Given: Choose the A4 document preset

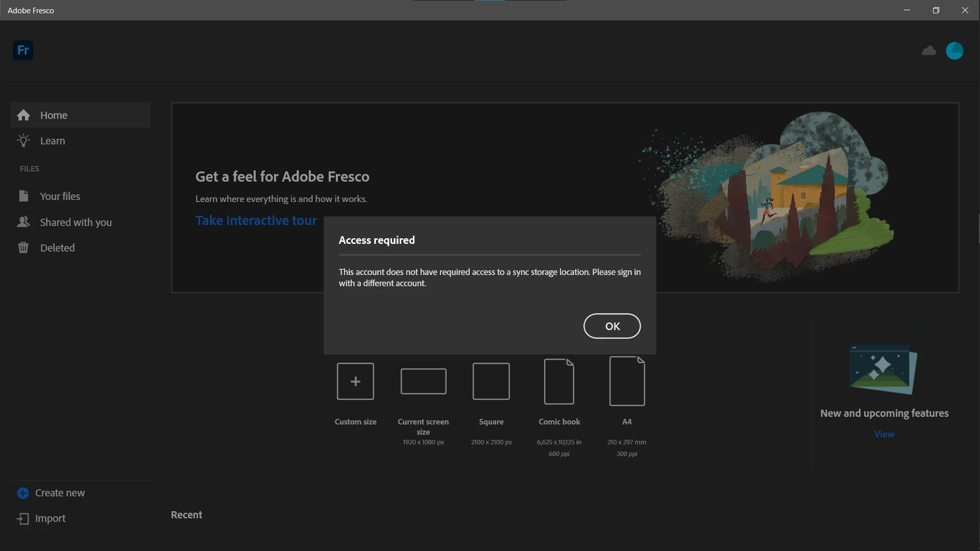Looking at the screenshot, I should click(627, 382).
